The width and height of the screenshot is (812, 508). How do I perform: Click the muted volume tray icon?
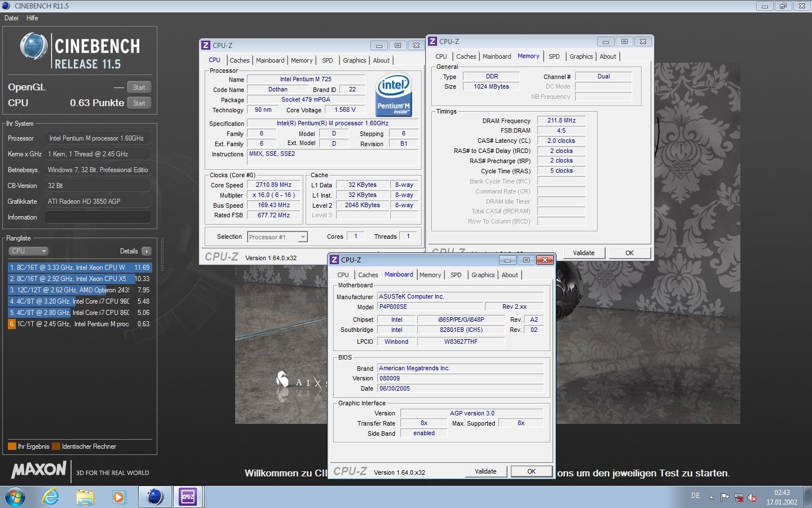tap(752, 497)
